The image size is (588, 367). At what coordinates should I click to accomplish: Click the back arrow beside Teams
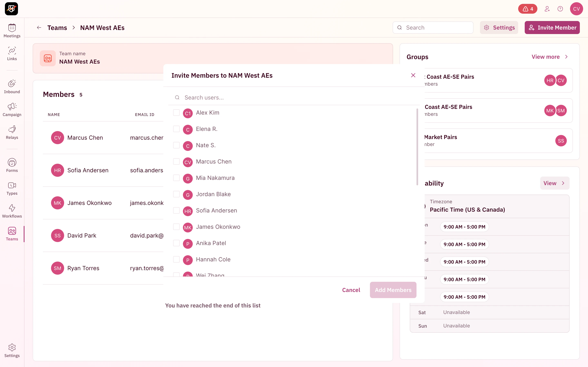click(39, 28)
